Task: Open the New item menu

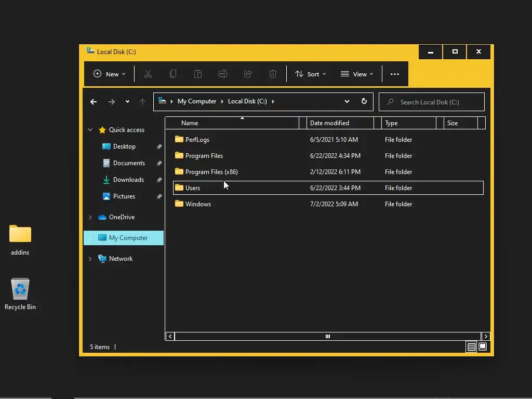Action: pyautogui.click(x=109, y=74)
